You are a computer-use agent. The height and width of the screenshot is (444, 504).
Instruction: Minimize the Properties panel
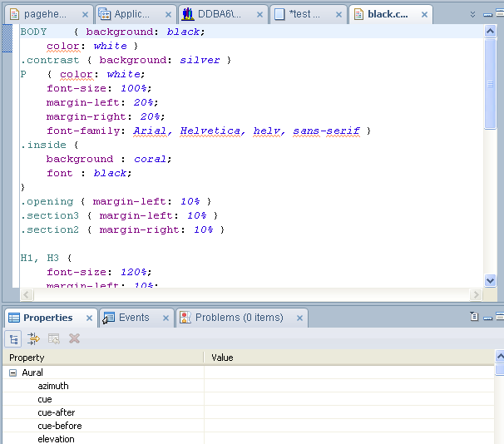click(487, 317)
